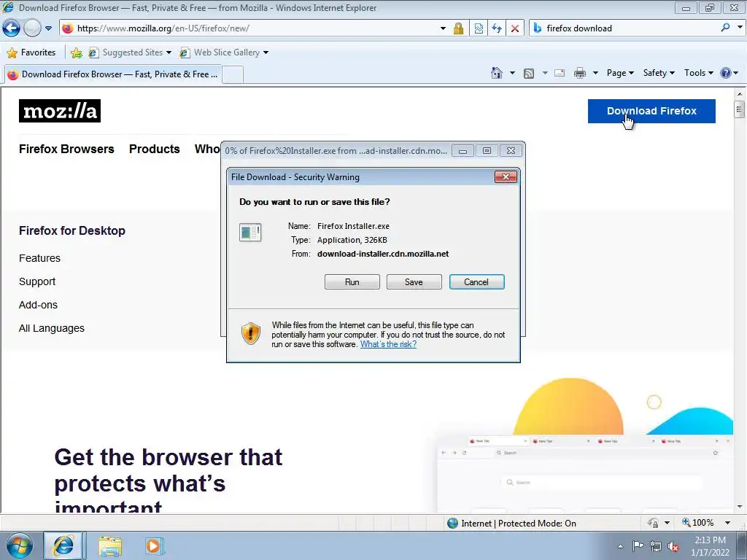This screenshot has height=560, width=747.
Task: Click Save in the security warning
Action: tap(414, 282)
